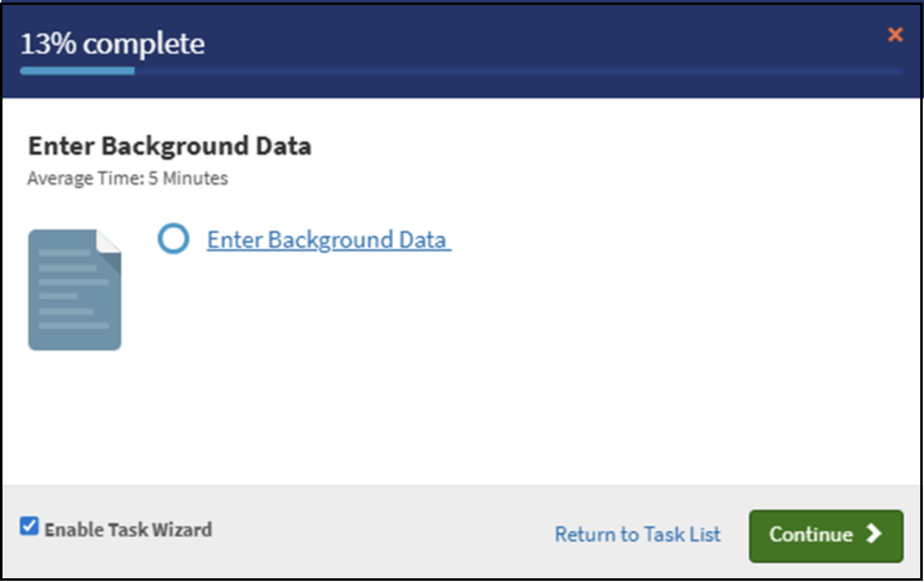Click the bold Enter Background Data heading
The image size is (924, 582).
click(170, 146)
